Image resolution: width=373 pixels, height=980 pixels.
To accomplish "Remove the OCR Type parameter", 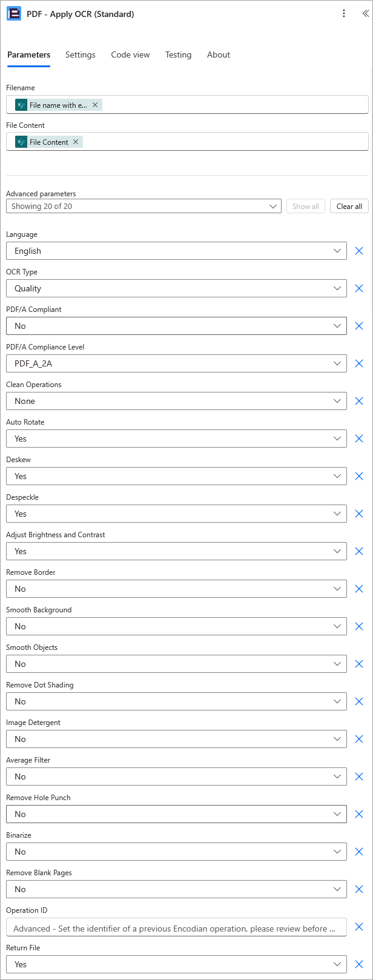I will point(359,288).
